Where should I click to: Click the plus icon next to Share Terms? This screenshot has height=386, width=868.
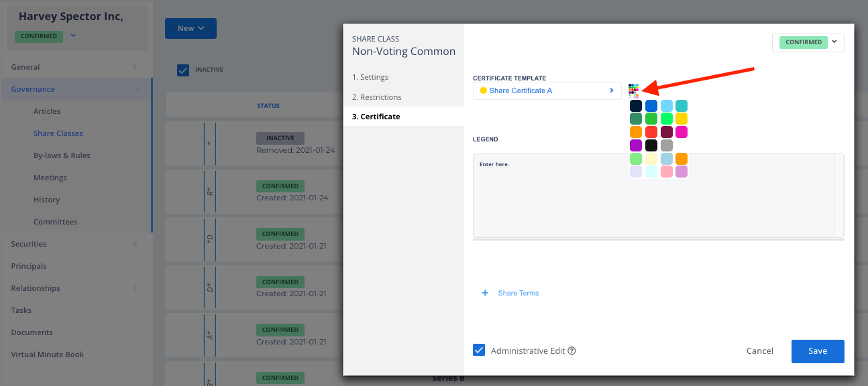coord(485,293)
